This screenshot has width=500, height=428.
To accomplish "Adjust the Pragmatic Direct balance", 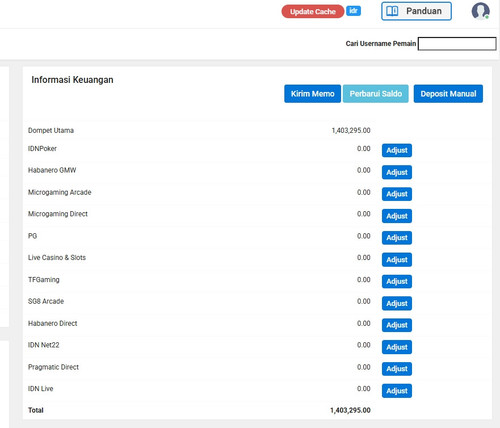I will [397, 369].
